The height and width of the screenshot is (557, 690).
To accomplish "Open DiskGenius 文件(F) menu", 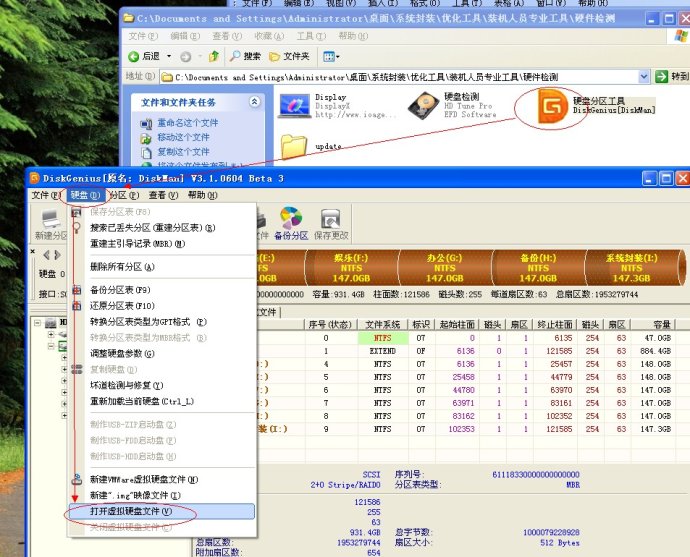I will click(x=46, y=195).
